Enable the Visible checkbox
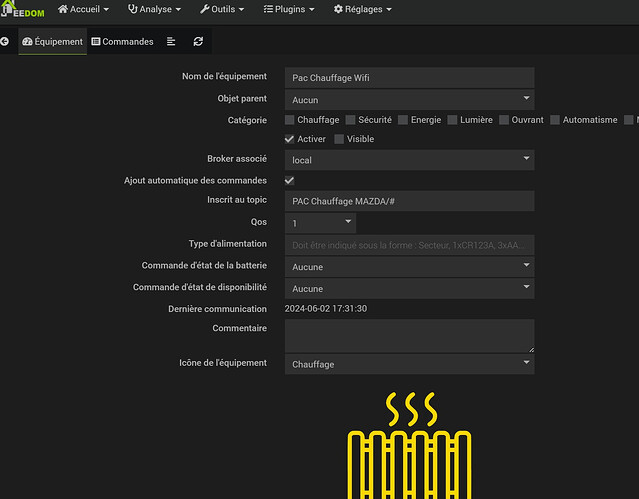The image size is (639, 499). click(339, 139)
